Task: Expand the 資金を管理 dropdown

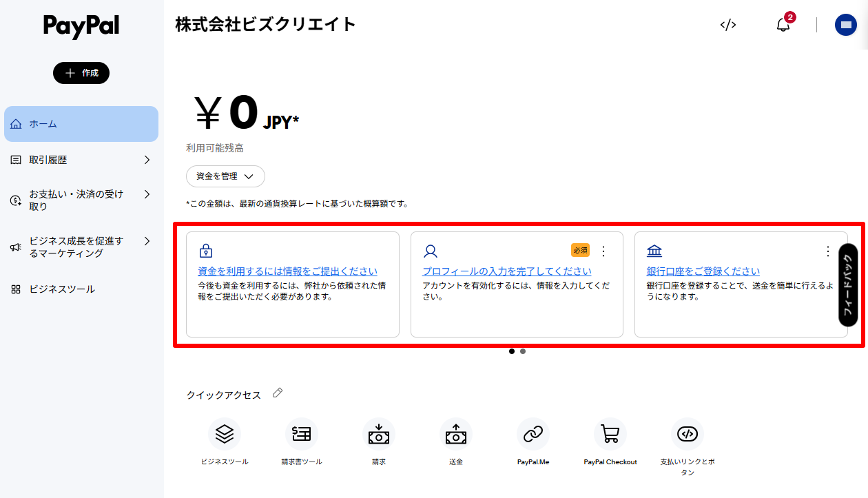Action: [225, 176]
